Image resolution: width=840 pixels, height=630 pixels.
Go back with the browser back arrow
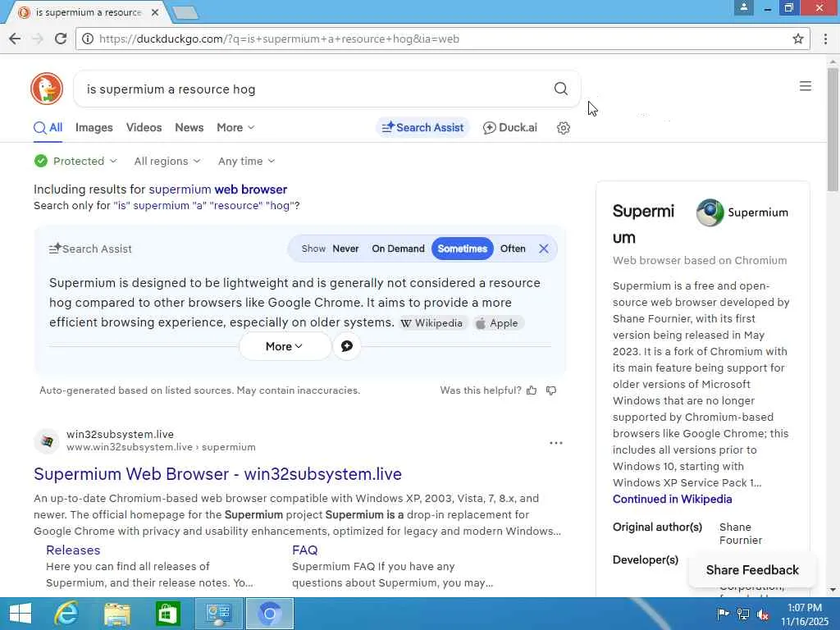coord(15,39)
